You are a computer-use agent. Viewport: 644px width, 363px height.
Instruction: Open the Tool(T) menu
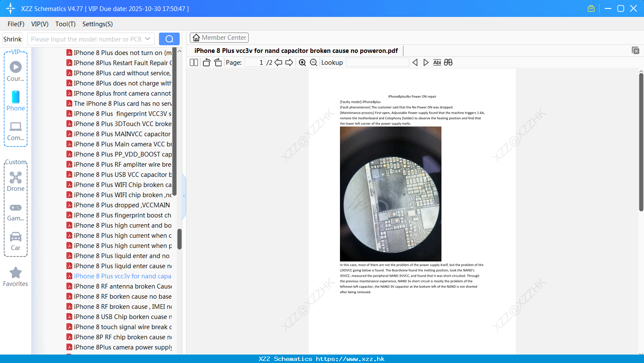click(x=66, y=24)
